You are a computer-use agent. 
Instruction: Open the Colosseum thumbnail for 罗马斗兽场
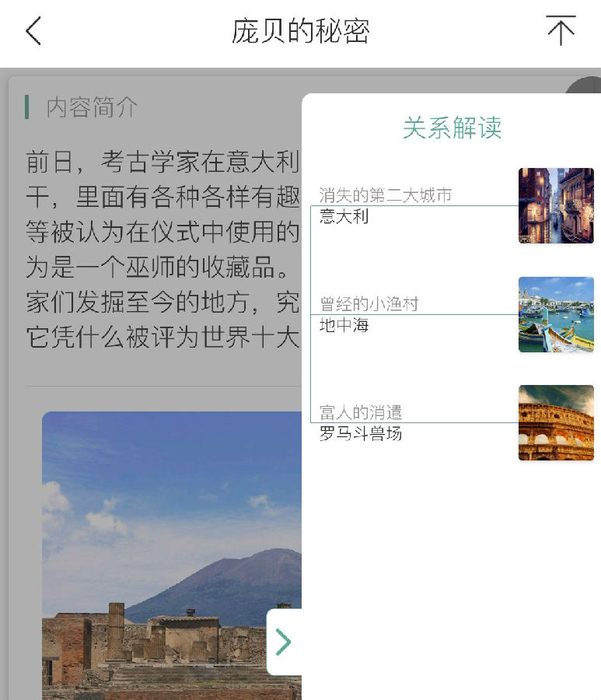point(556,423)
